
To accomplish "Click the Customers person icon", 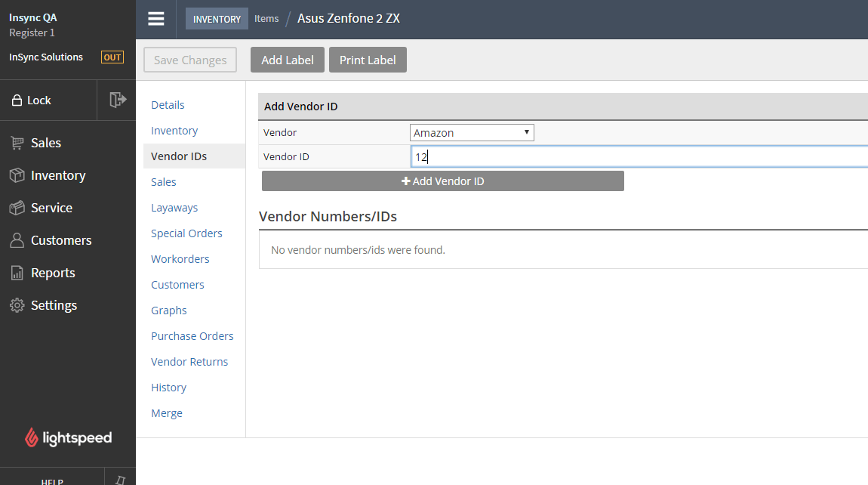I will click(x=17, y=240).
